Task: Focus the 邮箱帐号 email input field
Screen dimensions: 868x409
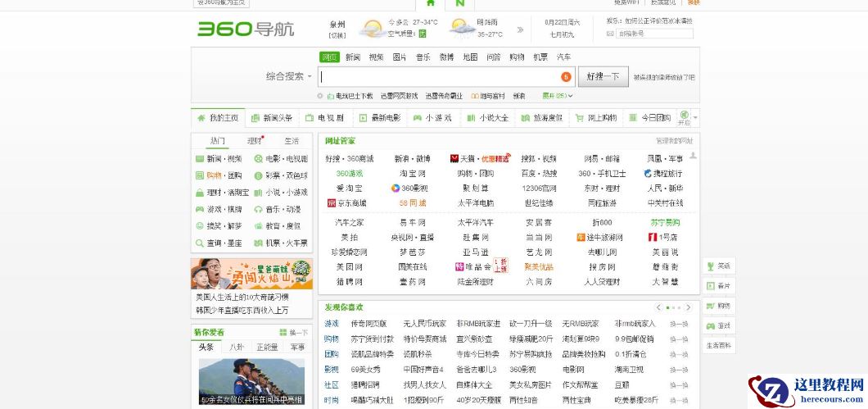Action: [x=654, y=34]
